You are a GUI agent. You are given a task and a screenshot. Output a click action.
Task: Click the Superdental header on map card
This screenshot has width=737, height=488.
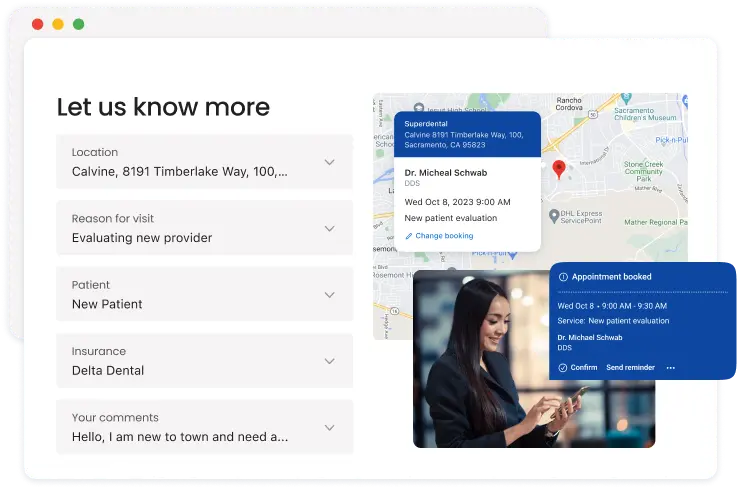426,124
